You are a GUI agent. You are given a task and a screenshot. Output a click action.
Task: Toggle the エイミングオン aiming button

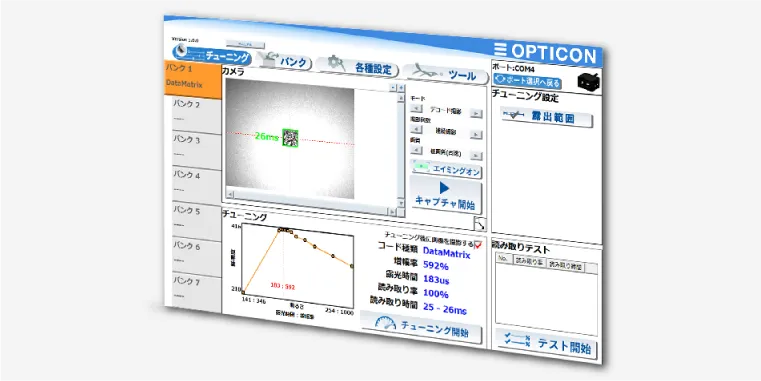point(447,169)
